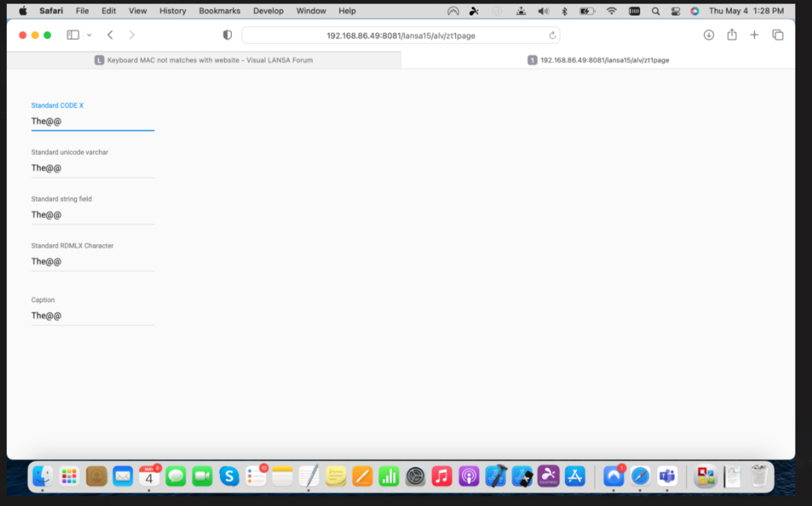Screen dimensions: 812x506
Task: Toggle the Safari sidebar
Action: [72, 34]
